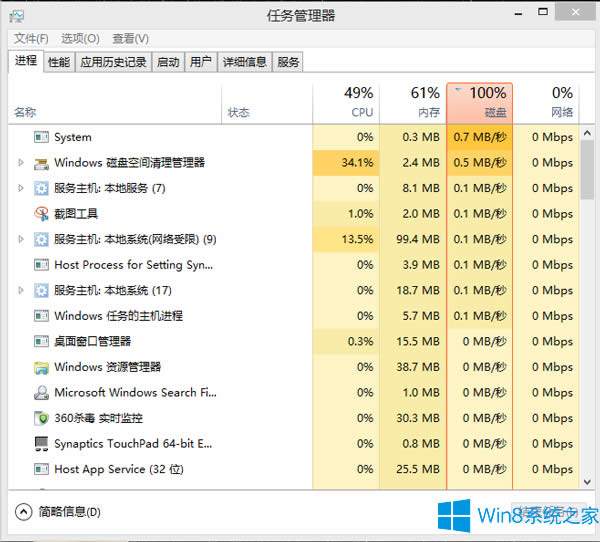Viewport: 600px width, 542px height.
Task: Click the 桌面窗口管理器 process icon
Action: coord(41,342)
